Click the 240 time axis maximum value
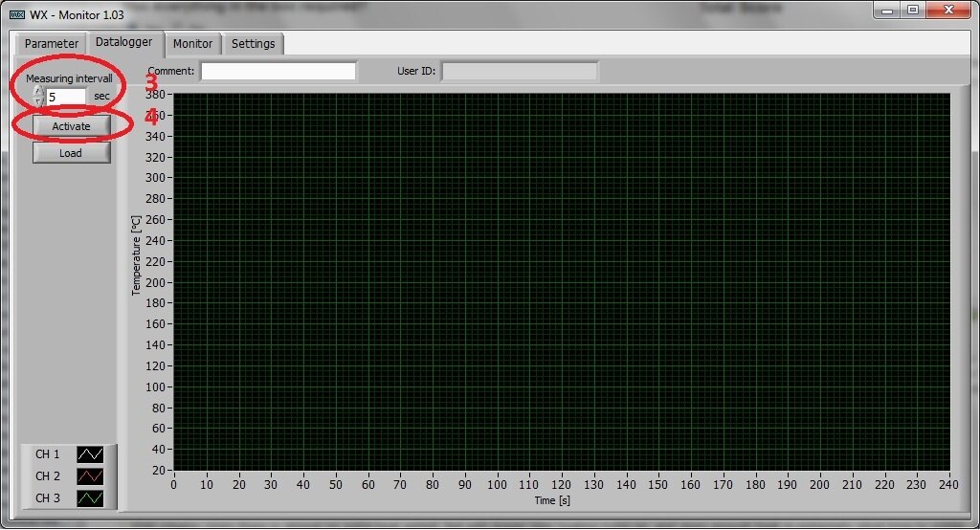980x530 pixels. tap(948, 484)
